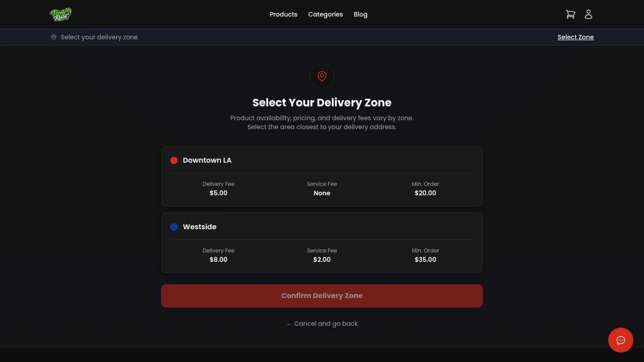Open the Categories menu

[x=326, y=14]
